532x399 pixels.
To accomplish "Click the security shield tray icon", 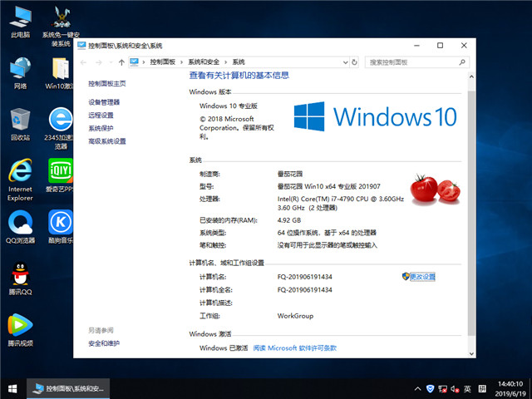I will point(431,389).
